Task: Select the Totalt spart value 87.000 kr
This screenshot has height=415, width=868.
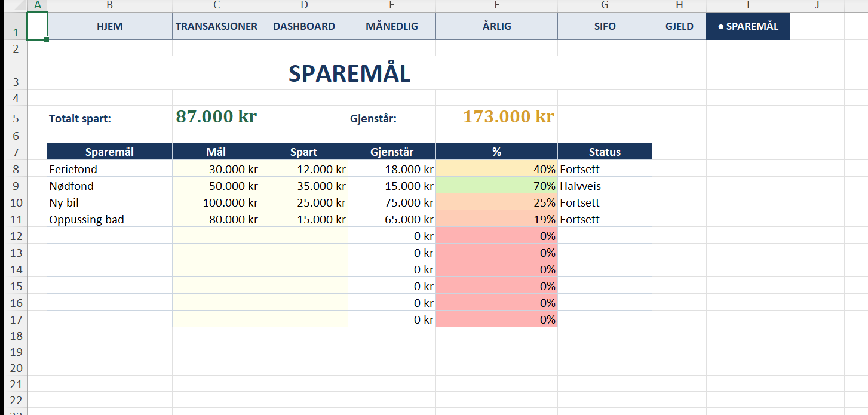Action: coord(216,117)
